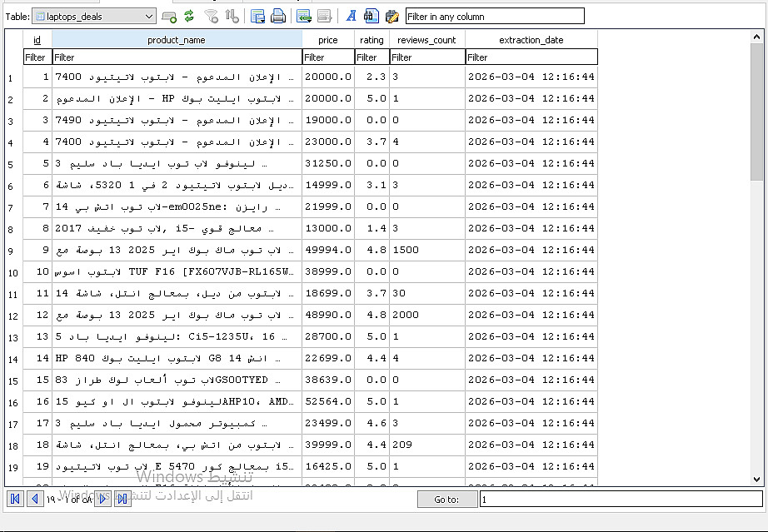This screenshot has height=532, width=768.
Task: Sort by the id column header
Action: 37,40
